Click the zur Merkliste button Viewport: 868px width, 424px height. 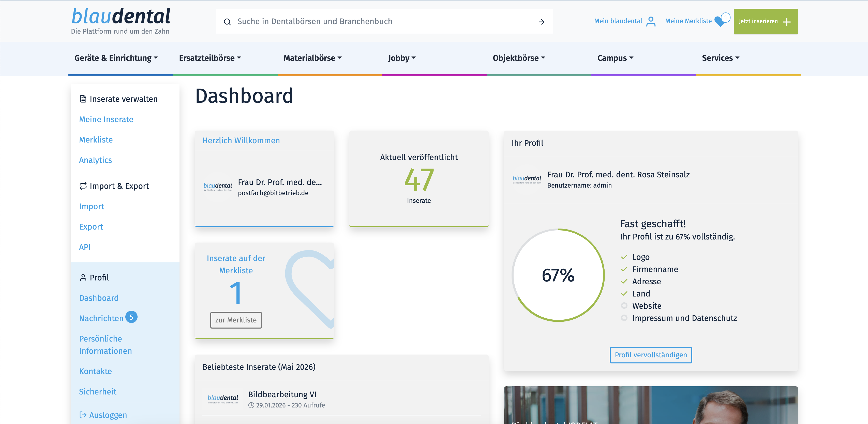click(x=236, y=320)
